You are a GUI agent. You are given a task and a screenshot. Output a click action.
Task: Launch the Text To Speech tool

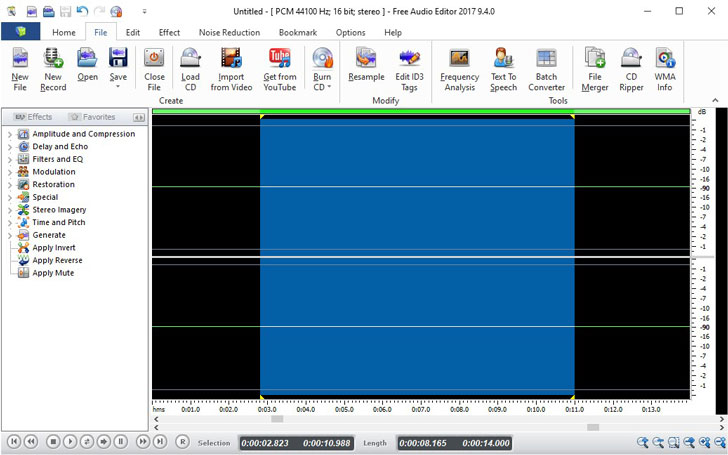(503, 59)
